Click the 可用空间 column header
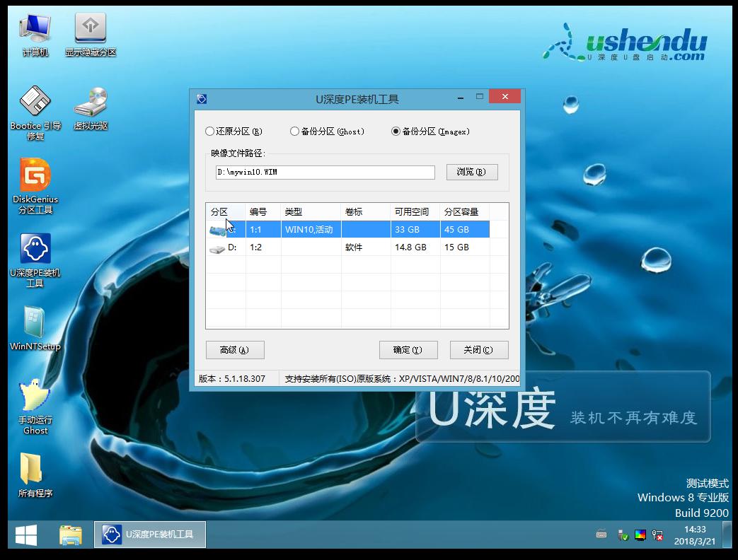The width and height of the screenshot is (738, 560). (x=415, y=212)
